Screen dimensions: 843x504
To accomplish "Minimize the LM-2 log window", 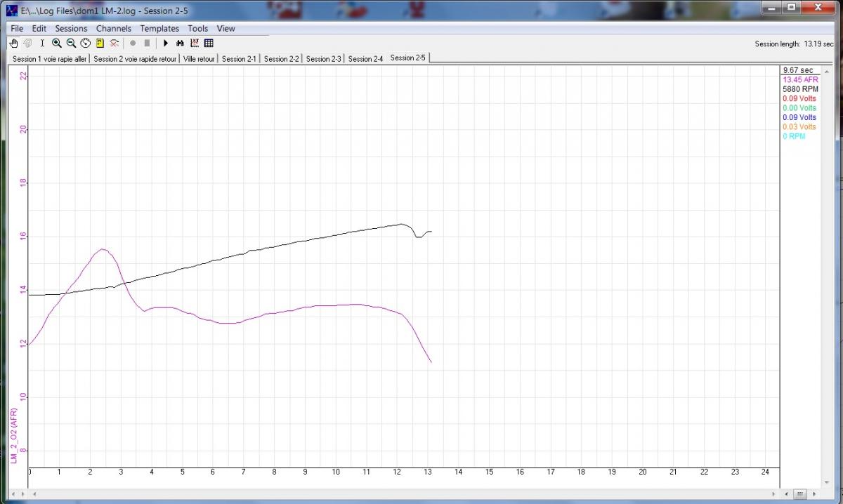I will pyautogui.click(x=773, y=8).
